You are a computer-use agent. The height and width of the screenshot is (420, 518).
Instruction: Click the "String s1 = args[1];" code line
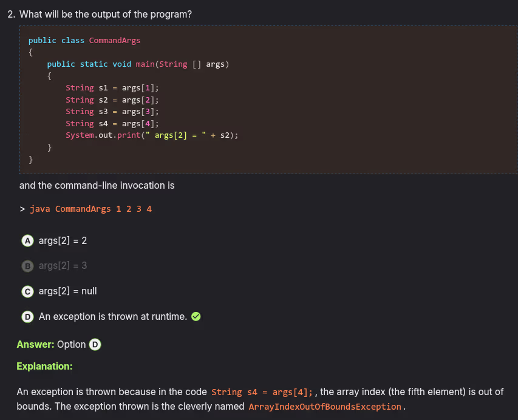(x=112, y=88)
